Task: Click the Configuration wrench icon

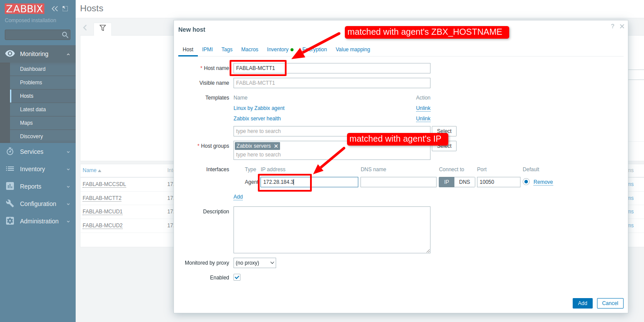Action: coord(10,204)
